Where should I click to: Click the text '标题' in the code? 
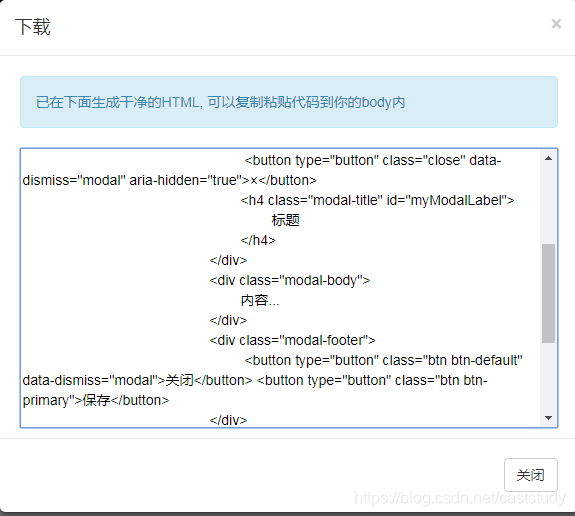pos(285,220)
